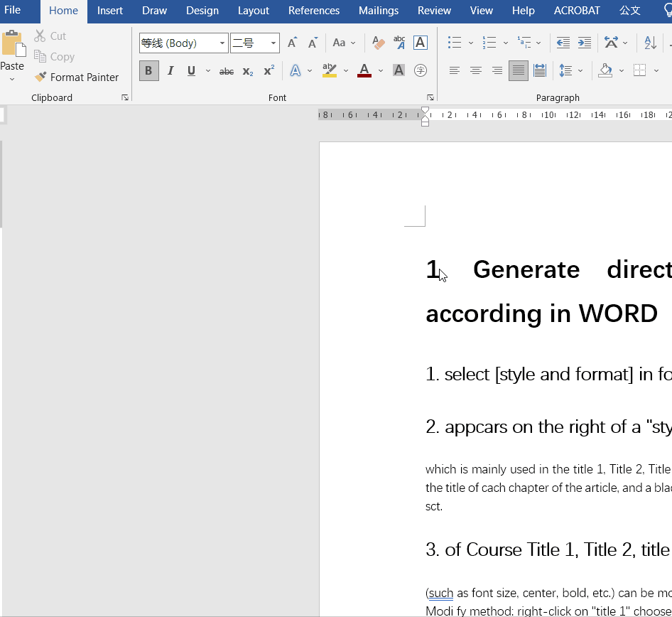Open the font size combo box
Screen dimensions: 672x617
(255, 43)
